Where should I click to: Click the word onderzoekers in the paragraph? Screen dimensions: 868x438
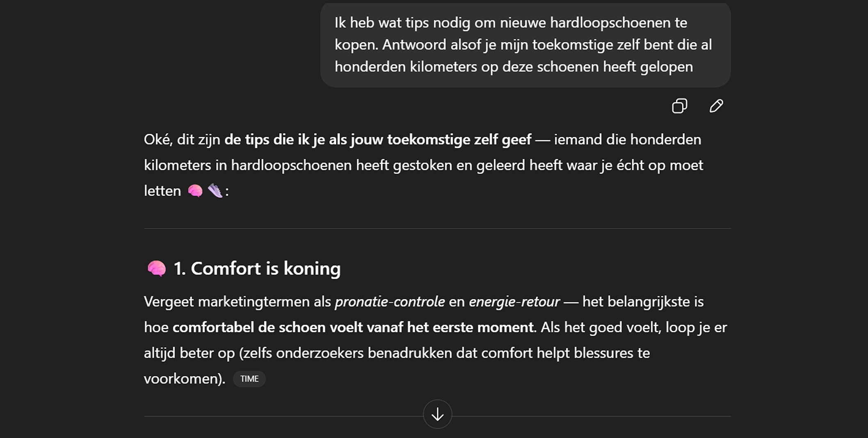(320, 353)
